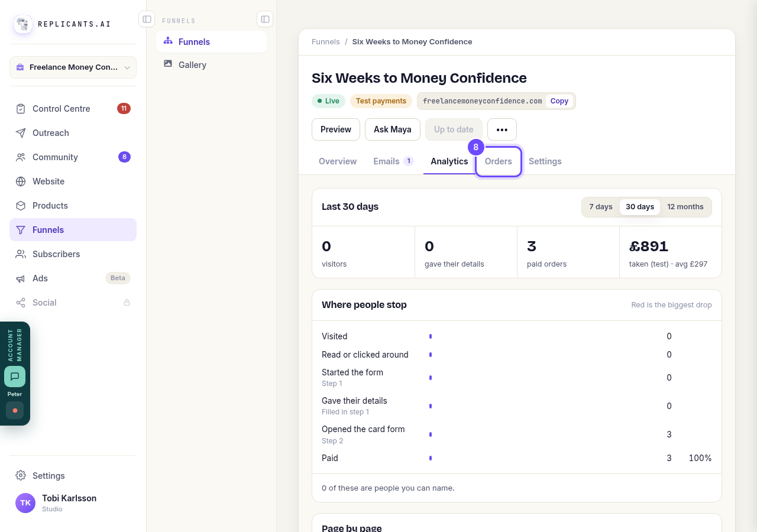Viewport: 757px width, 532px height.
Task: Click the Test payments badge
Action: click(x=381, y=101)
